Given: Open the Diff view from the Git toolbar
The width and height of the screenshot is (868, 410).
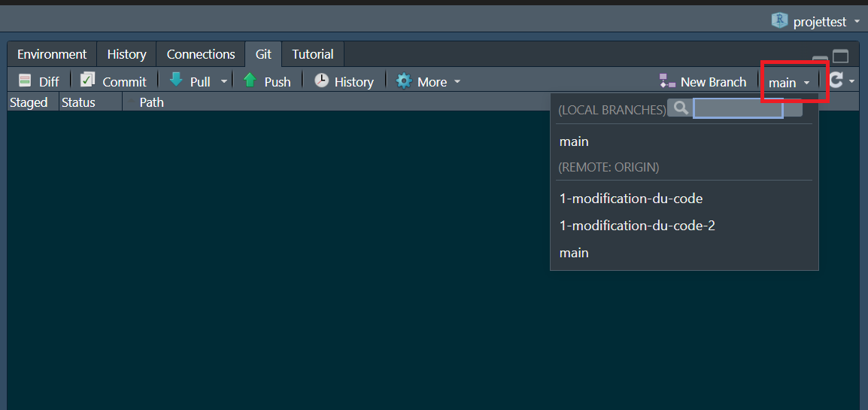Looking at the screenshot, I should (x=38, y=81).
